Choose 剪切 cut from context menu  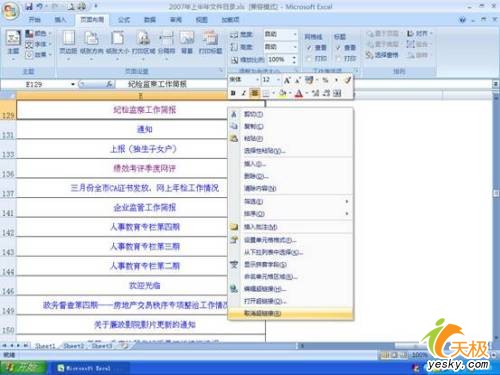(x=290, y=114)
